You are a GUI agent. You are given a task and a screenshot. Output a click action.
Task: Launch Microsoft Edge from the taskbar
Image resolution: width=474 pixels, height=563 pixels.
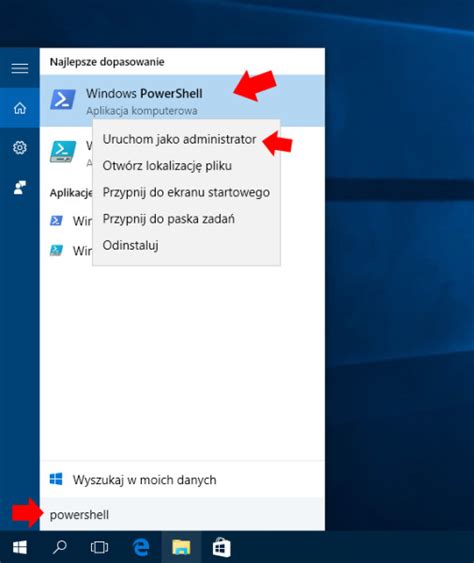141,547
